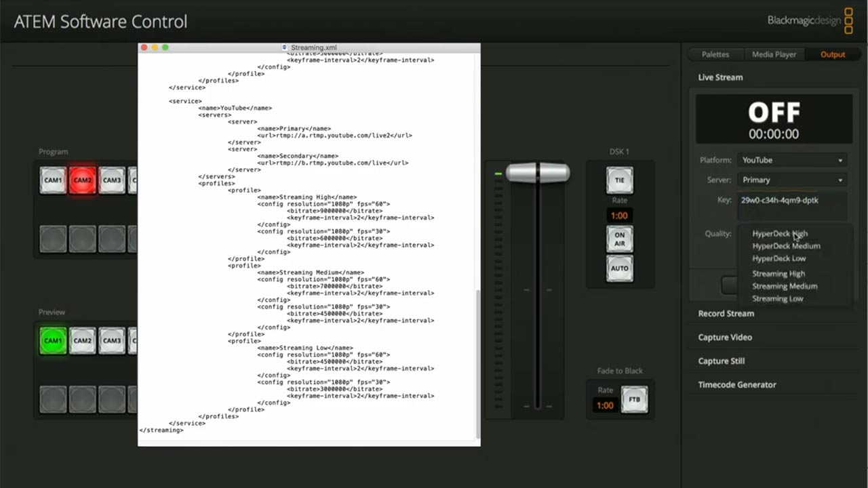Expand the Record Stream section
This screenshot has height=488, width=868.
(x=726, y=314)
